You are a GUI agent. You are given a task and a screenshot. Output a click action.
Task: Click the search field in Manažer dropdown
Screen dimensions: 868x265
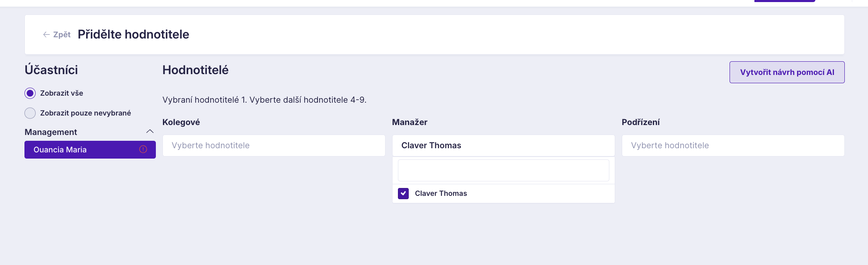tap(503, 170)
